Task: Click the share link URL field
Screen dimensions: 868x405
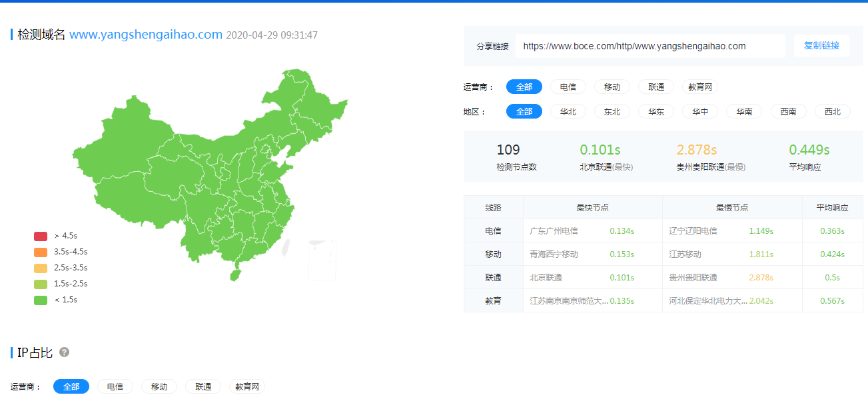Action: click(x=650, y=46)
